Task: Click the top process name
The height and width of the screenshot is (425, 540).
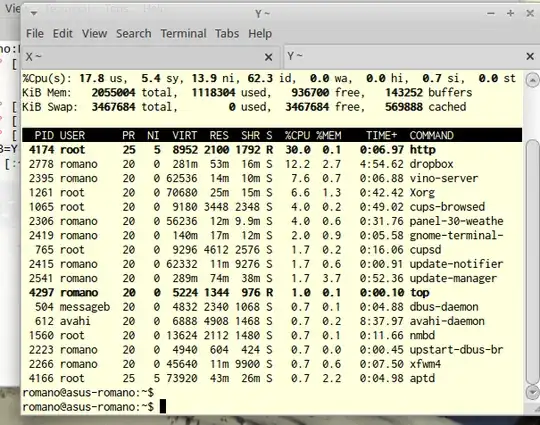Action: 419,293
